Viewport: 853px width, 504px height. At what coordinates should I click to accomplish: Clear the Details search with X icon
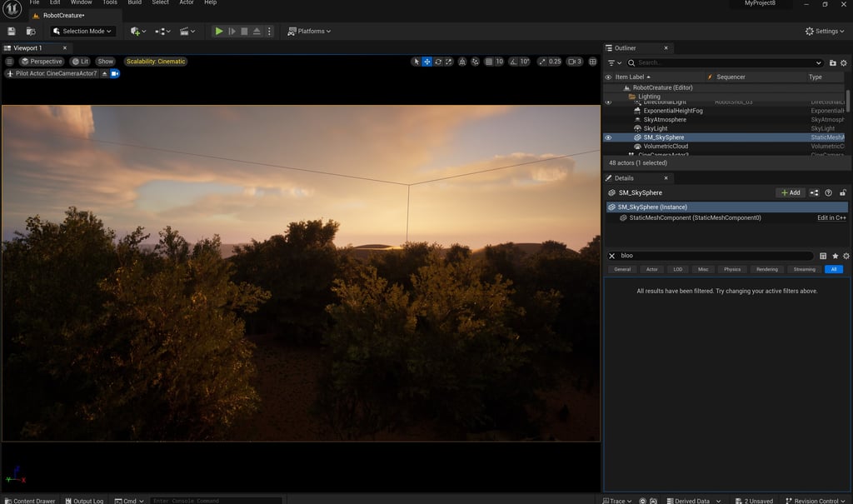(612, 256)
